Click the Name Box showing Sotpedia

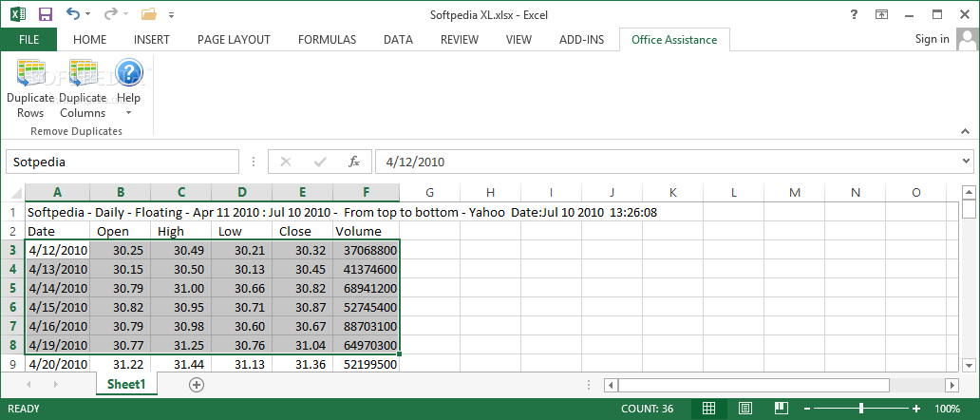point(122,162)
